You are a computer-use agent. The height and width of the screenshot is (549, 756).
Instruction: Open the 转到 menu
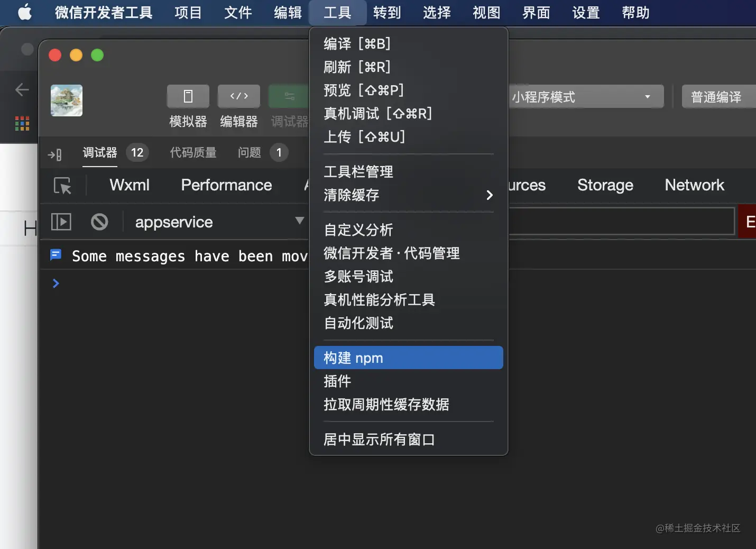[x=387, y=12]
